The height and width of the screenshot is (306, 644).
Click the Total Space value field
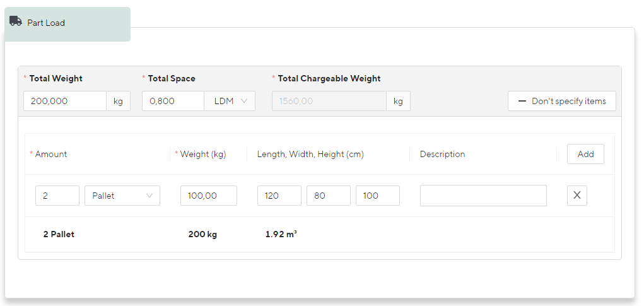[173, 101]
